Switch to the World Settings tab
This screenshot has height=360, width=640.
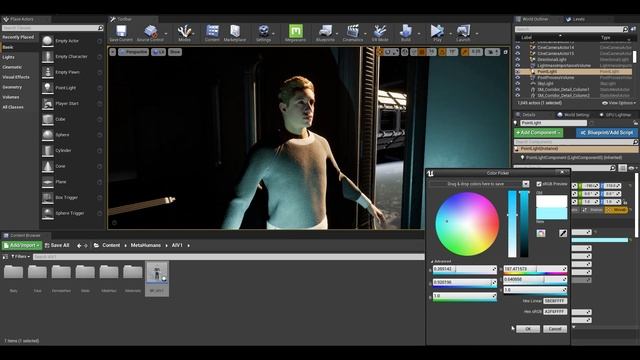coord(573,115)
